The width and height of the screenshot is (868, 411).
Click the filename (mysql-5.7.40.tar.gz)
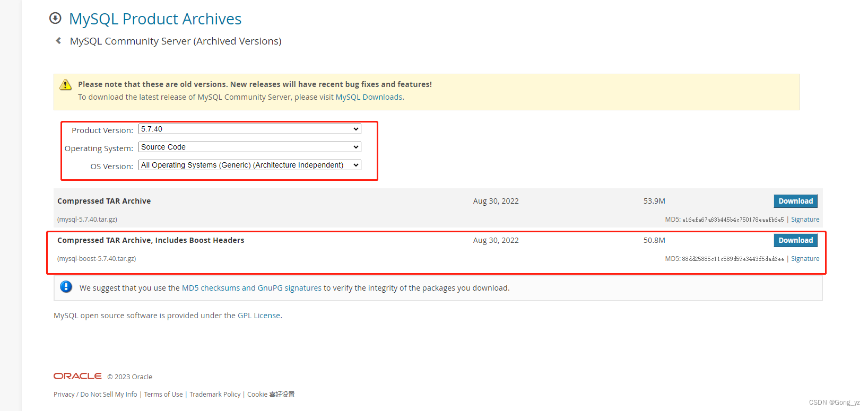(x=87, y=220)
